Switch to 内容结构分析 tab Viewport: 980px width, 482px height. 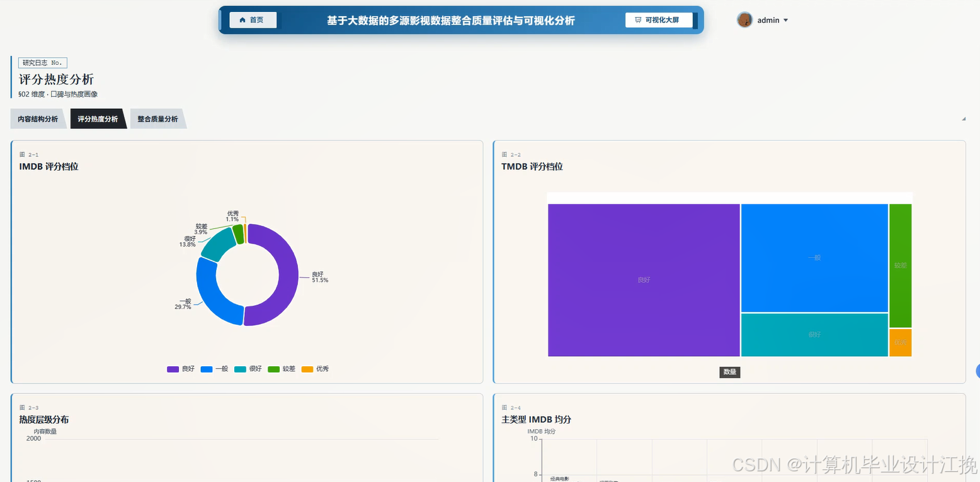pos(38,119)
